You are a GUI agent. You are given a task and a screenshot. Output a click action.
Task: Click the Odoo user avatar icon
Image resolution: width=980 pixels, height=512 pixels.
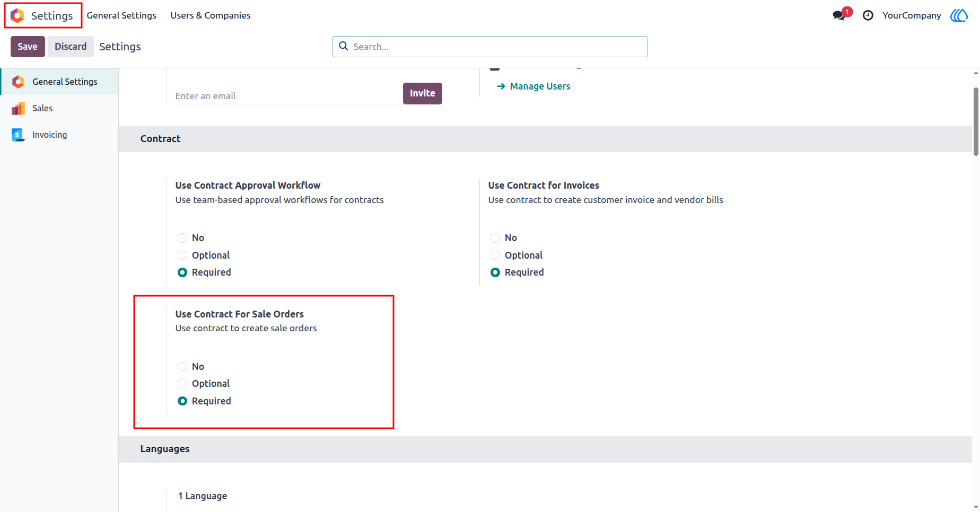[x=959, y=15]
